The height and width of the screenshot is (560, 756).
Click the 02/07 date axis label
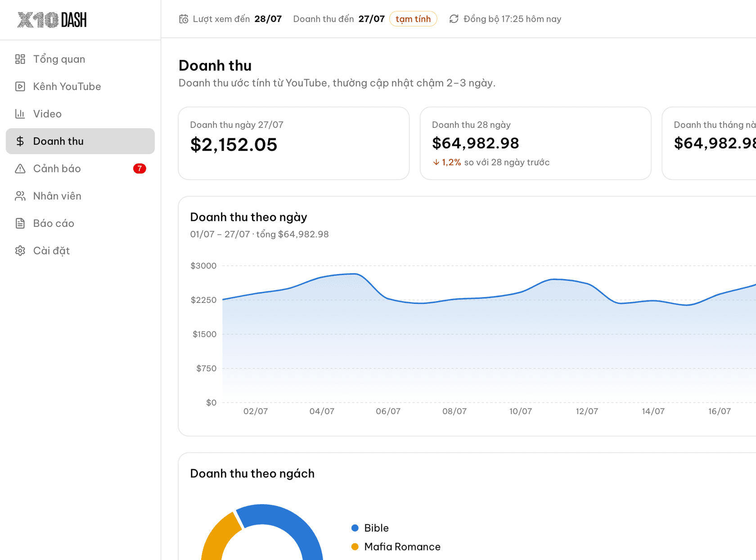coord(256,411)
